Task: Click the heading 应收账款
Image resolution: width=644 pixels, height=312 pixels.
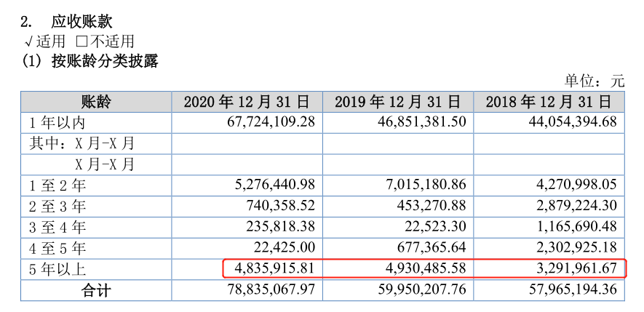Action: (x=82, y=21)
